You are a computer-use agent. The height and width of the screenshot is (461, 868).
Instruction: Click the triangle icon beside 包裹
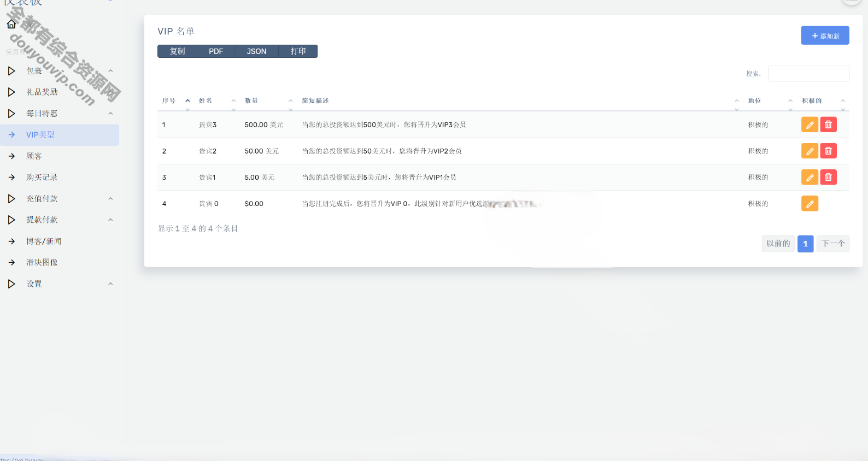(11, 71)
